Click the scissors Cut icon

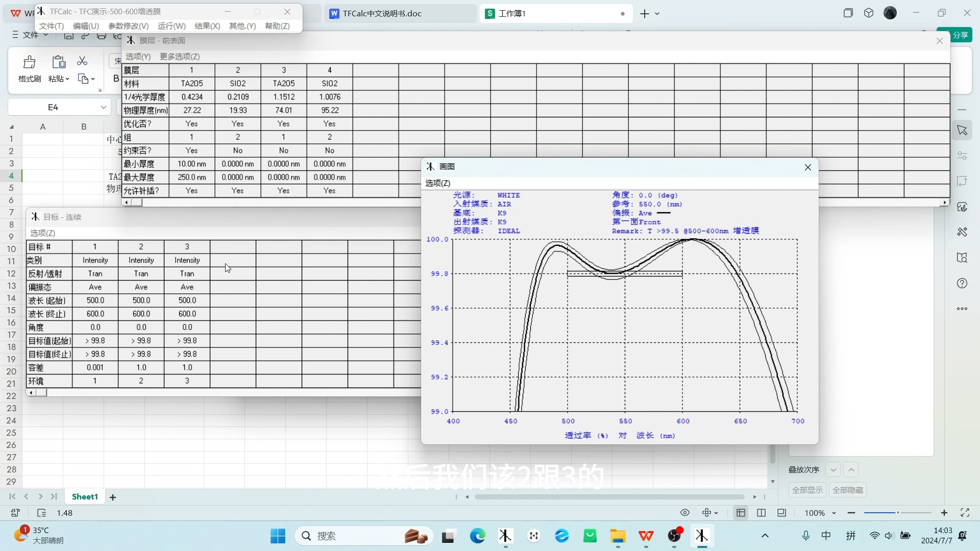coord(82,61)
